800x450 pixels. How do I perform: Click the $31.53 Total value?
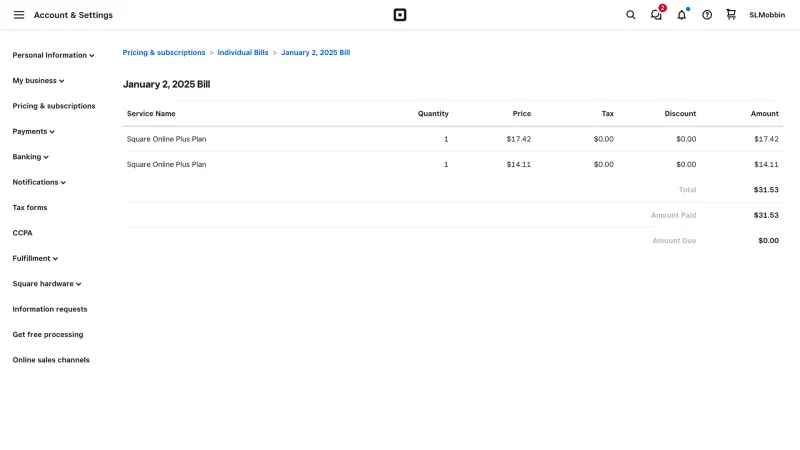tap(766, 190)
